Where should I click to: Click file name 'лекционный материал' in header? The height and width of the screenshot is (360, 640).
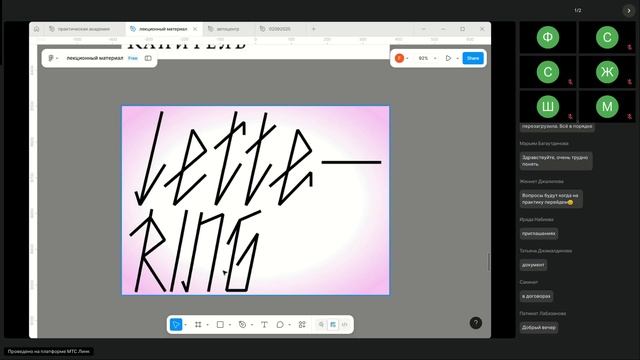[x=95, y=58]
